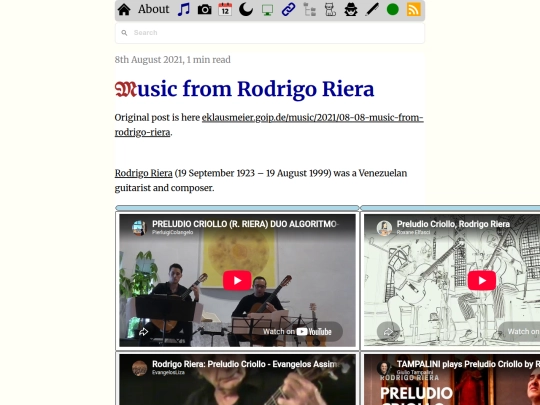
Task: Open the music note section
Action: tap(184, 9)
